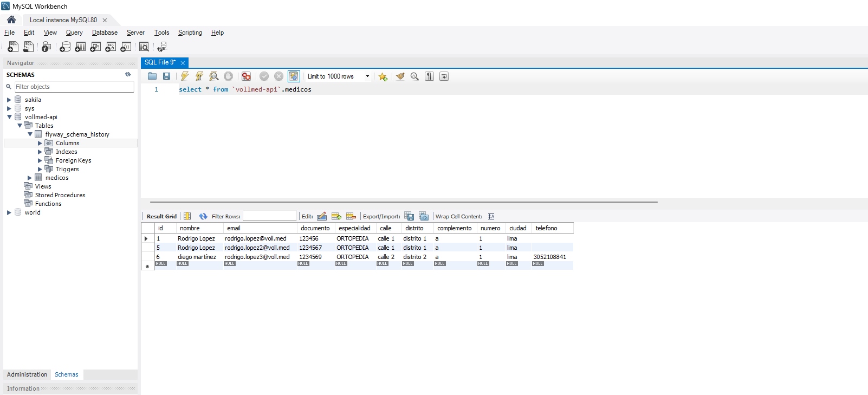The image size is (868, 395).
Task: Refresh the result grid data
Action: [x=203, y=216]
